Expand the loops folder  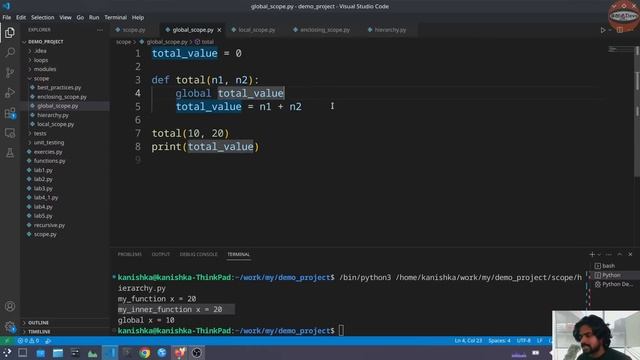click(40, 60)
